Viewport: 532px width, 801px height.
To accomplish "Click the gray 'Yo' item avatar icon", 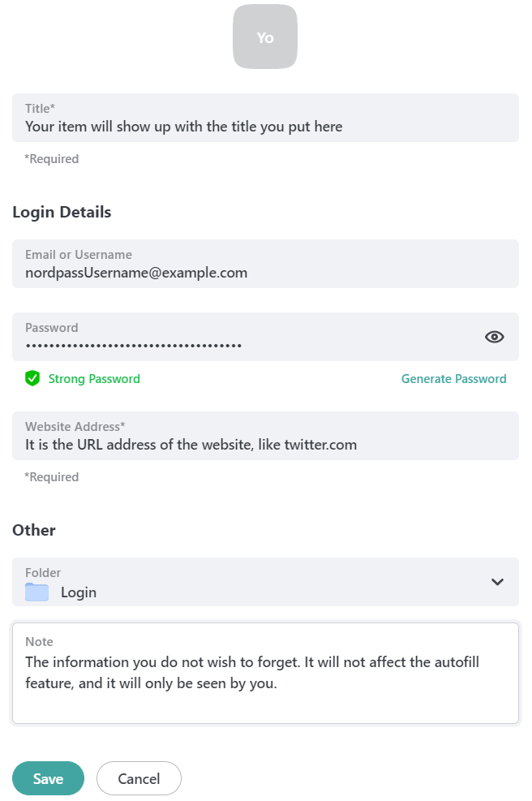I will tap(265, 37).
